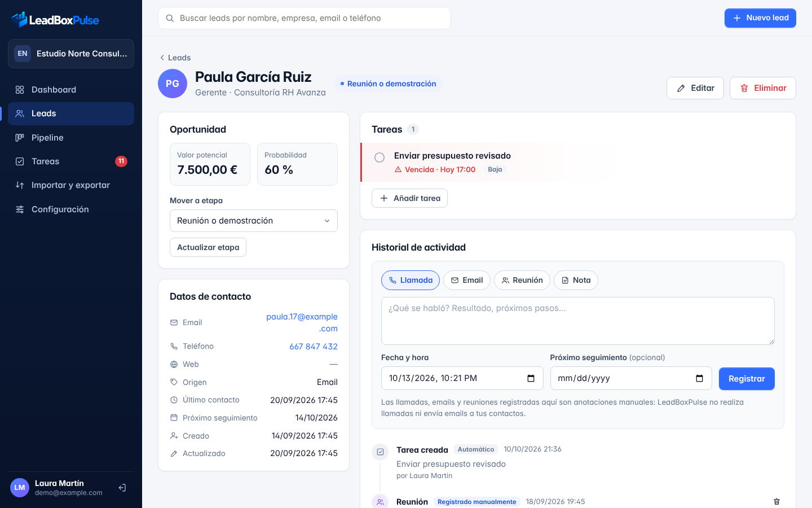Open Configuración in the sidebar
The height and width of the screenshot is (508, 812).
coord(71,209)
